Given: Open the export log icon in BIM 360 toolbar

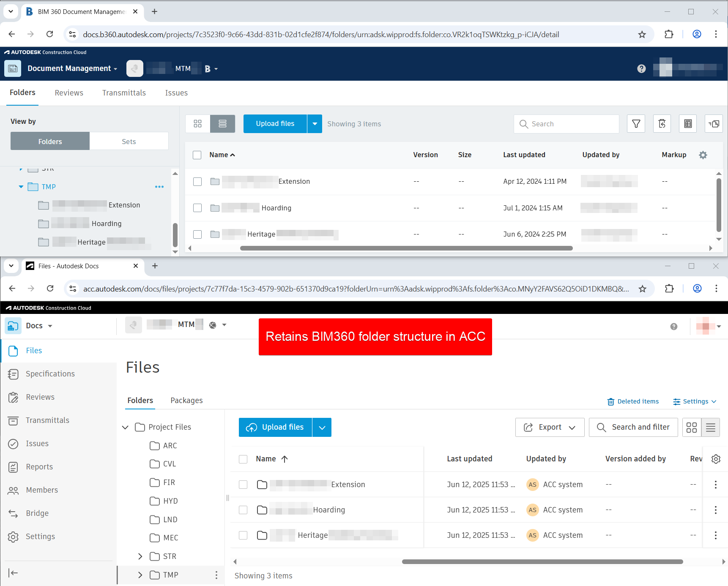Looking at the screenshot, I should [688, 124].
